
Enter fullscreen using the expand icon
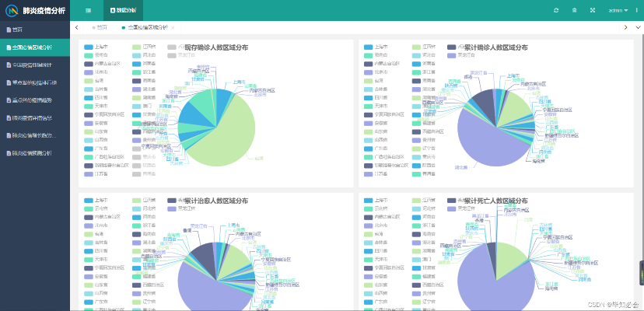(x=593, y=10)
